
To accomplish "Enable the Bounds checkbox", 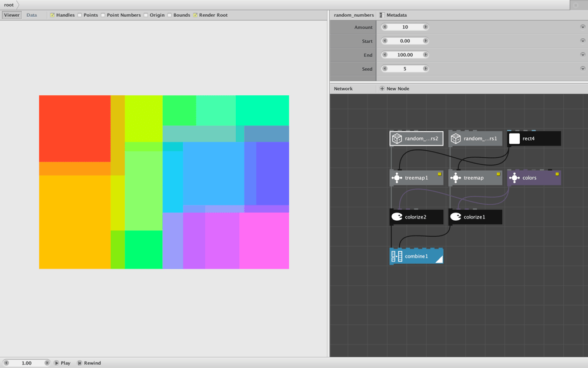I will [169, 15].
